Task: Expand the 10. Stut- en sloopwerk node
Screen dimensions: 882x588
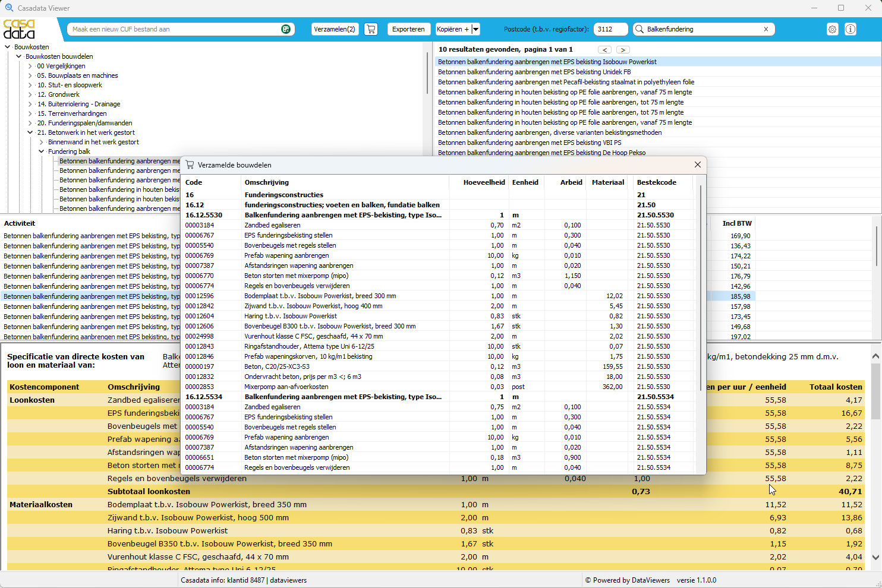Action: (30, 85)
